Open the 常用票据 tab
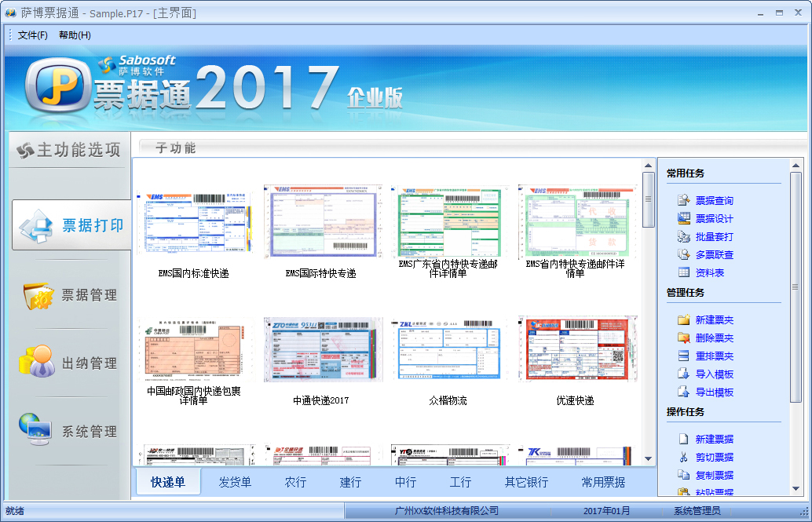 click(x=604, y=482)
